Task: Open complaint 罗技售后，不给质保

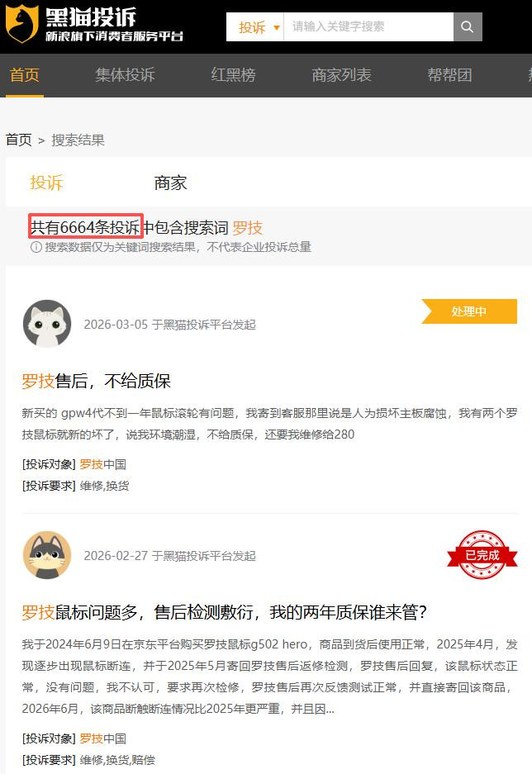Action: pyautogui.click(x=96, y=381)
